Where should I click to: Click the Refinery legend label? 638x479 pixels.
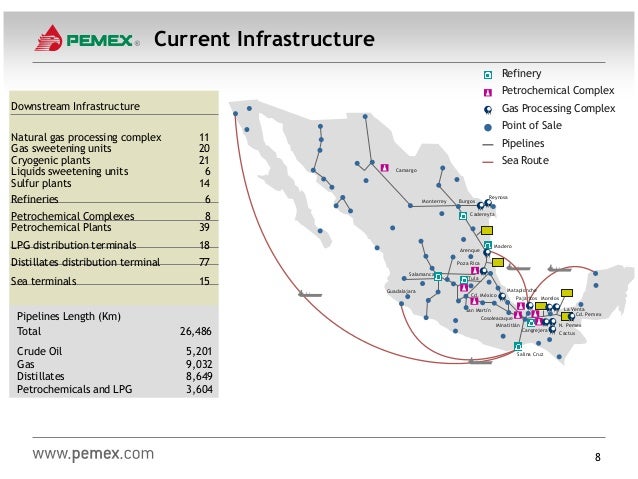[x=521, y=73]
